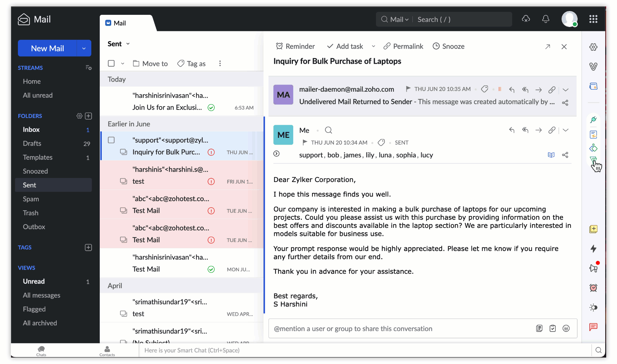Copy the Permalink

tap(403, 46)
